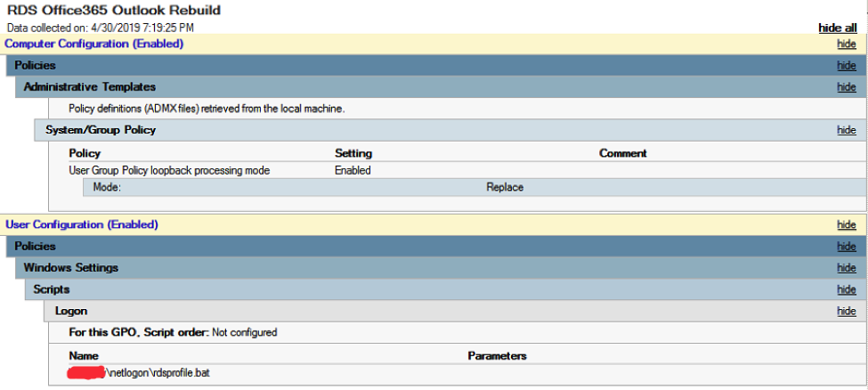868x390 pixels.
Task: Collapse the Logon section header
Action: [x=71, y=311]
